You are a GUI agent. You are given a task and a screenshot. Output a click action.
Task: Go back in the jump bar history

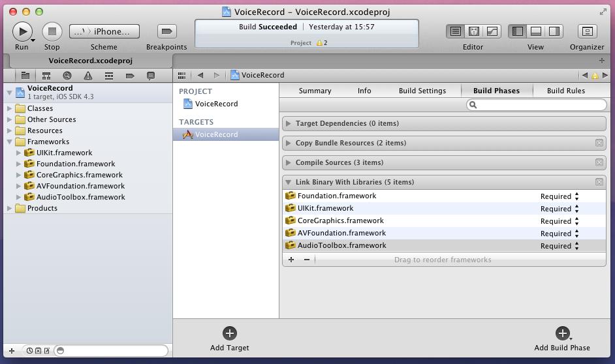[200, 75]
